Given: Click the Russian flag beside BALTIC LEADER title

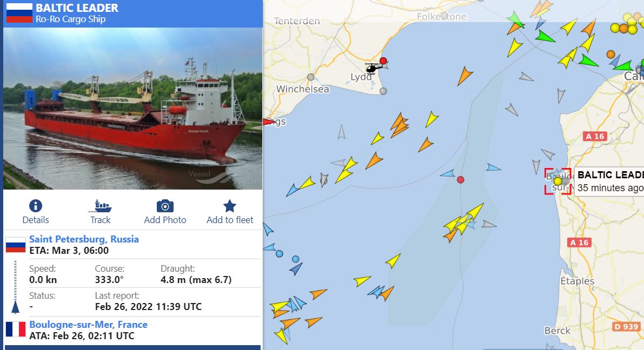Looking at the screenshot, I should tap(19, 13).
